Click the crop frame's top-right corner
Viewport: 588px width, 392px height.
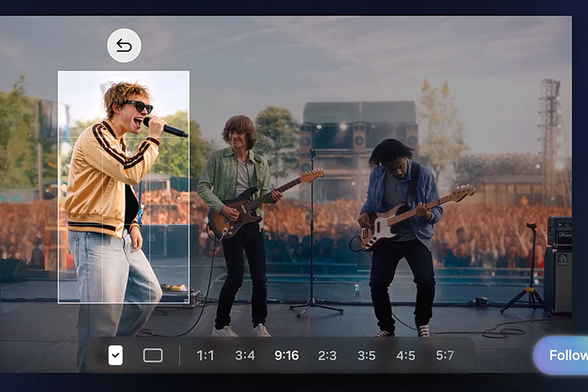coord(189,72)
